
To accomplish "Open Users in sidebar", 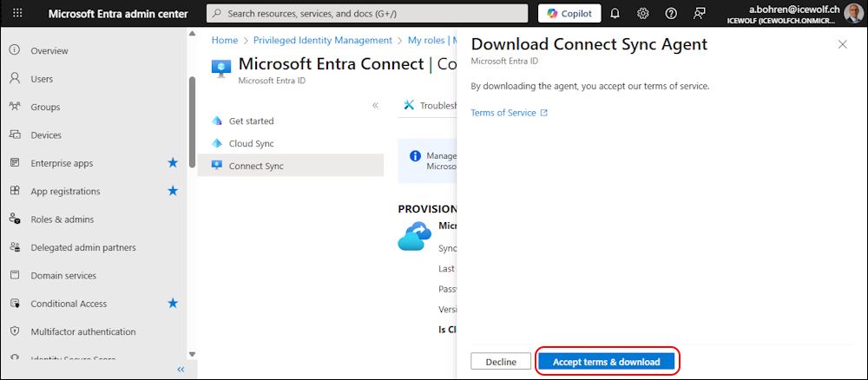I will (x=42, y=79).
